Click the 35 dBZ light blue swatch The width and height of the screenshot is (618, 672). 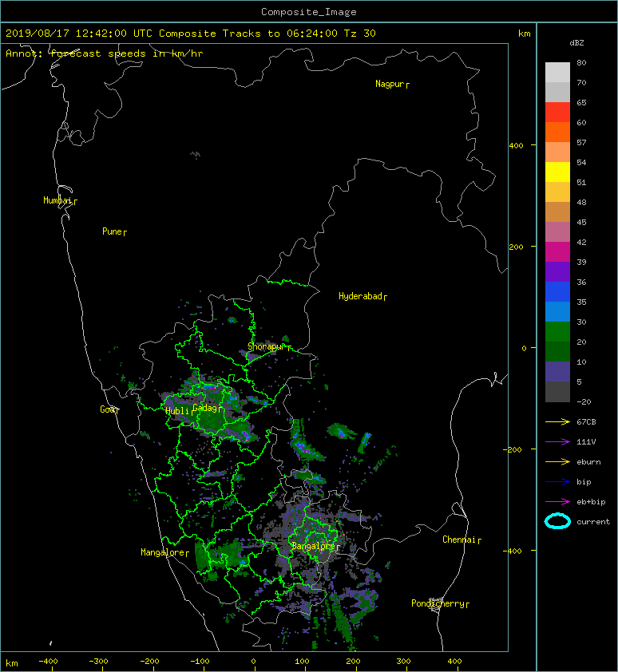point(557,311)
